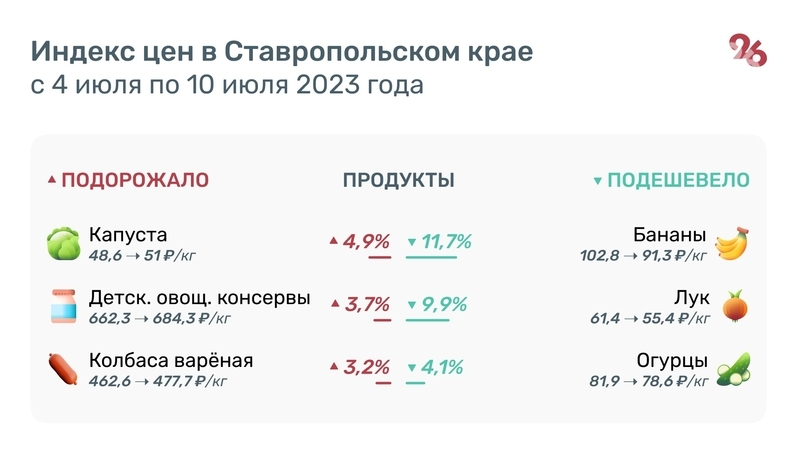The image size is (800, 452).
Task: Click the 4,9% increase value
Action: [366, 241]
